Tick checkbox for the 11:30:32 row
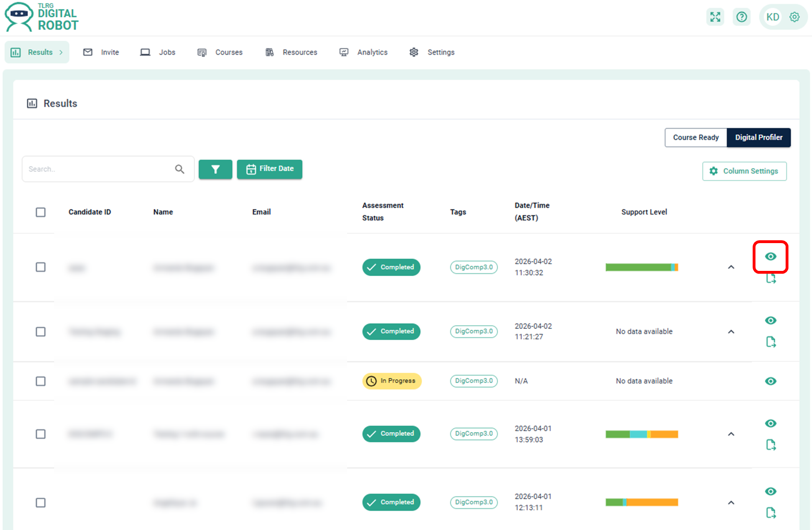The height and width of the screenshot is (530, 812). pyautogui.click(x=41, y=267)
